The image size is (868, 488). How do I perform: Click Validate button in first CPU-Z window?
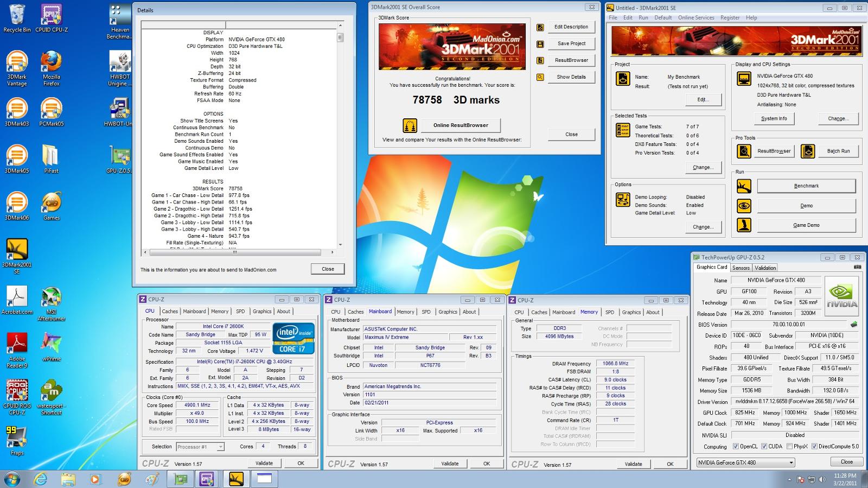[x=264, y=463]
